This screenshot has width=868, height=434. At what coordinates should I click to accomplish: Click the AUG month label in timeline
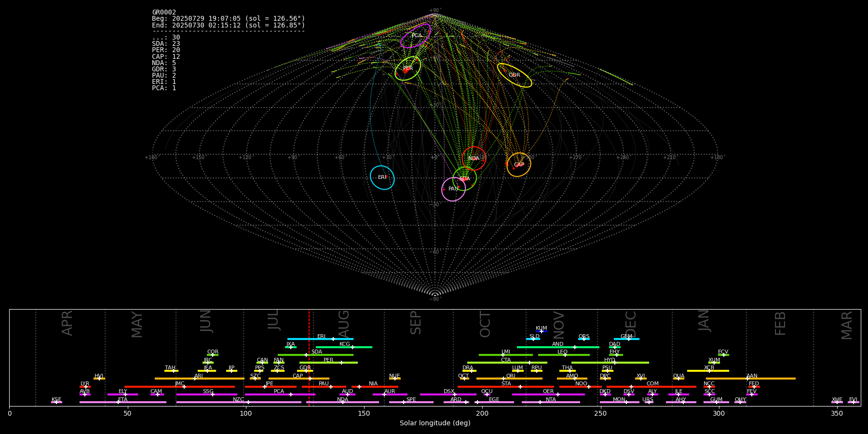344,324
